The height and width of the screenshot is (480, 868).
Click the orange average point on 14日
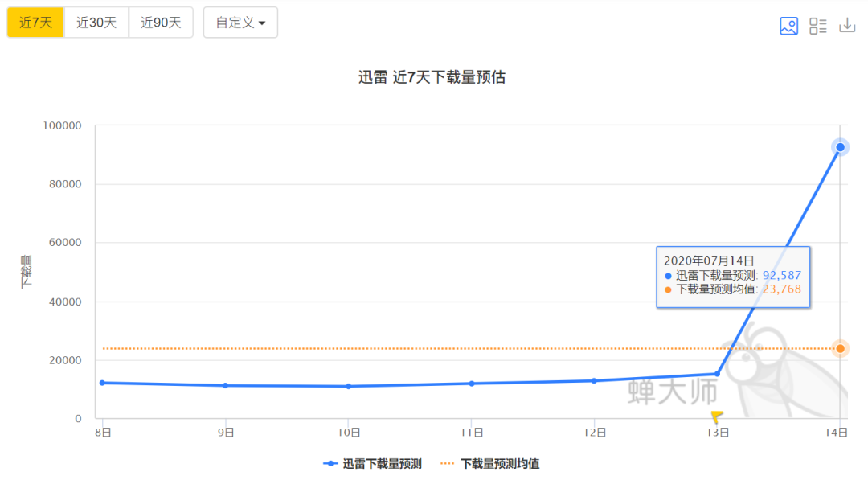point(841,349)
